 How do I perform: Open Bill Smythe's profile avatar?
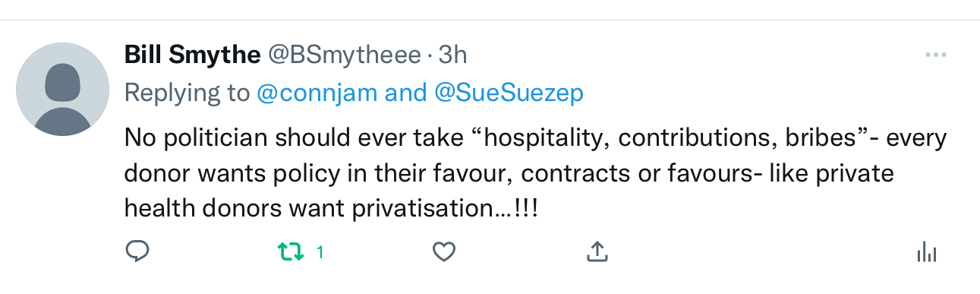pyautogui.click(x=63, y=90)
